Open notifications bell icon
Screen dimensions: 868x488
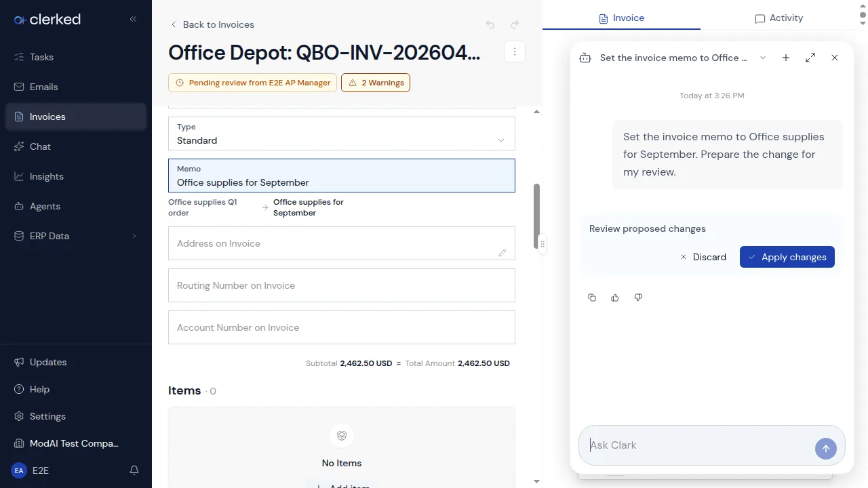point(134,470)
